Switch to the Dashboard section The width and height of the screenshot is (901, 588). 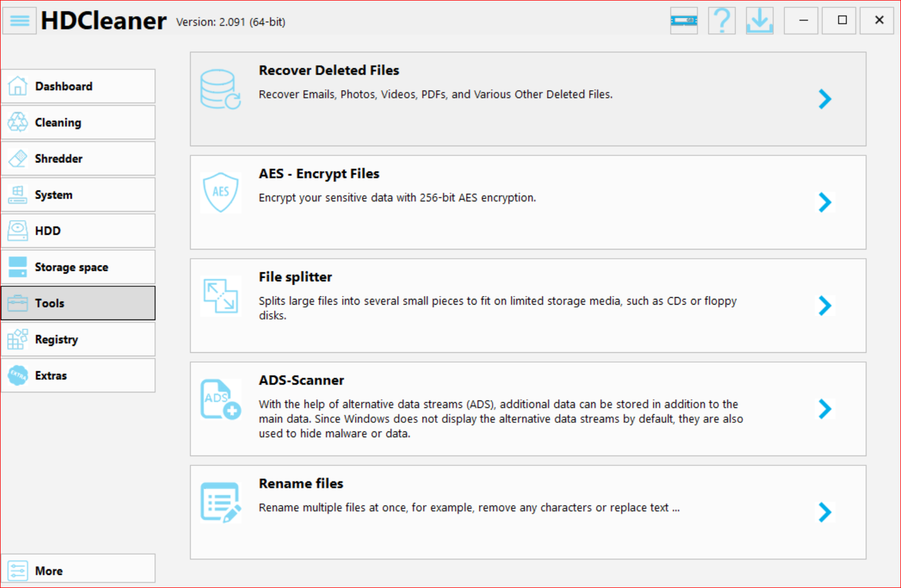[79, 87]
